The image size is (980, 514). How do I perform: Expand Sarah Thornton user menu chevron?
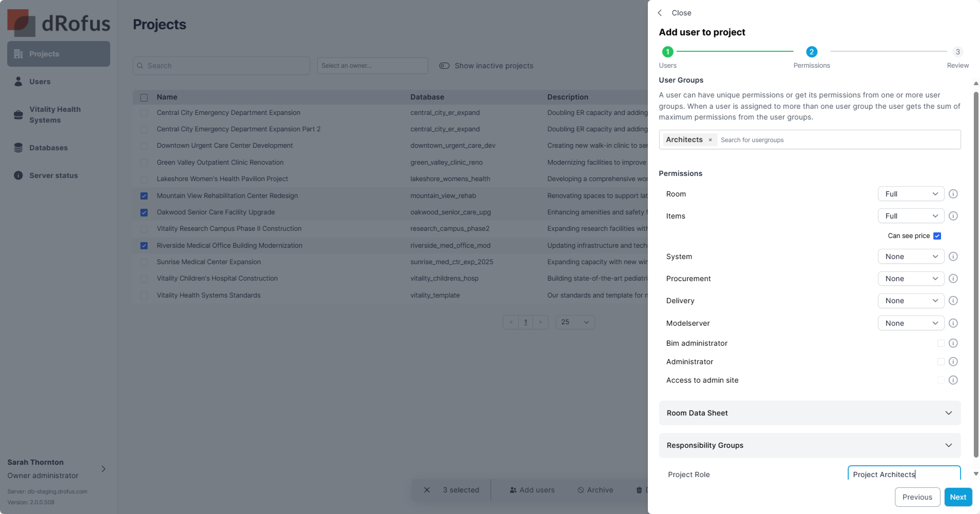pyautogui.click(x=103, y=469)
